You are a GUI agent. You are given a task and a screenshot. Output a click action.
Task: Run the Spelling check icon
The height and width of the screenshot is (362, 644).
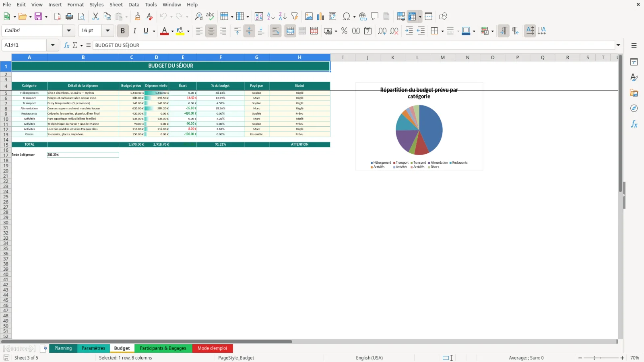coord(210,16)
